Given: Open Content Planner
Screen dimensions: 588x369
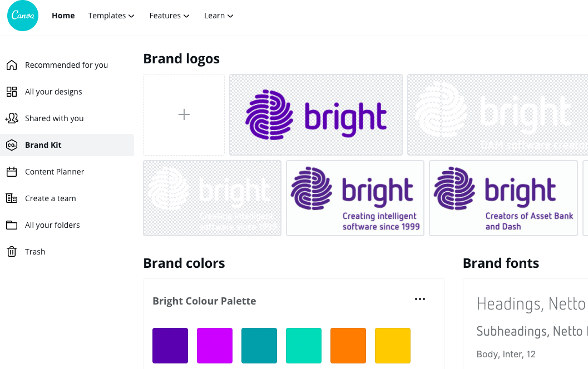Looking at the screenshot, I should [x=55, y=172].
